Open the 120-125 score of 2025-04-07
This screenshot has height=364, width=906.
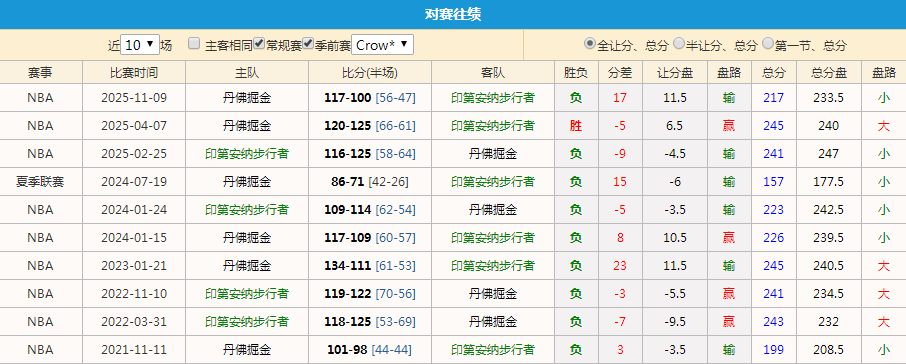pyautogui.click(x=348, y=126)
